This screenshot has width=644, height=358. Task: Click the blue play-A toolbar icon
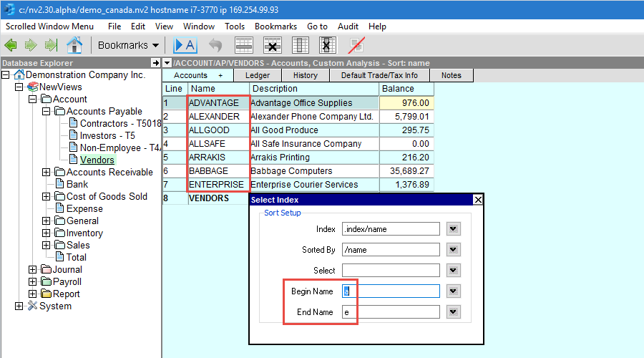(x=185, y=45)
